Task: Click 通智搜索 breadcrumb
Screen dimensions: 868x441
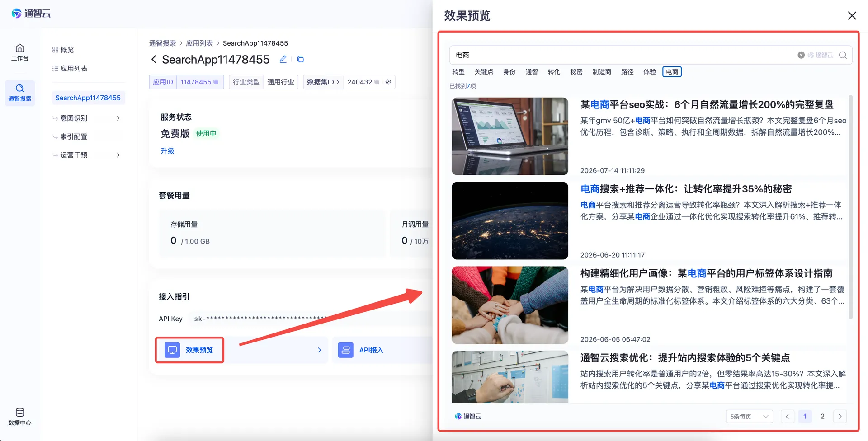Action: 163,43
